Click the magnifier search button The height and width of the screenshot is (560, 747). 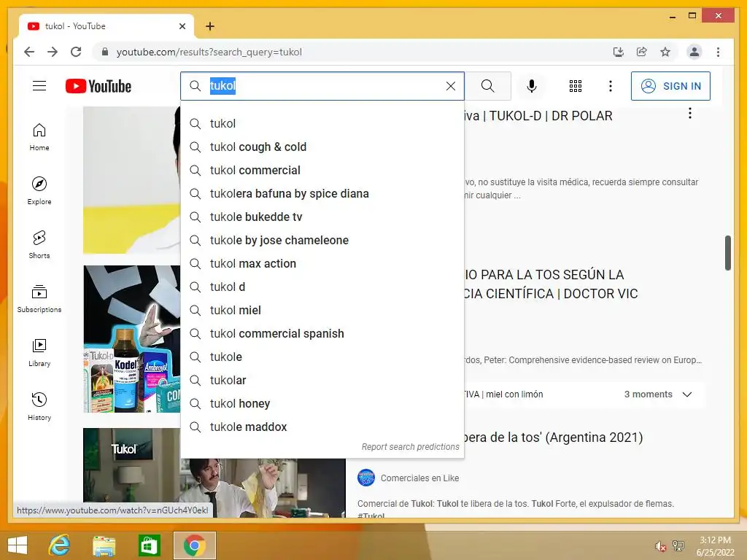click(488, 86)
